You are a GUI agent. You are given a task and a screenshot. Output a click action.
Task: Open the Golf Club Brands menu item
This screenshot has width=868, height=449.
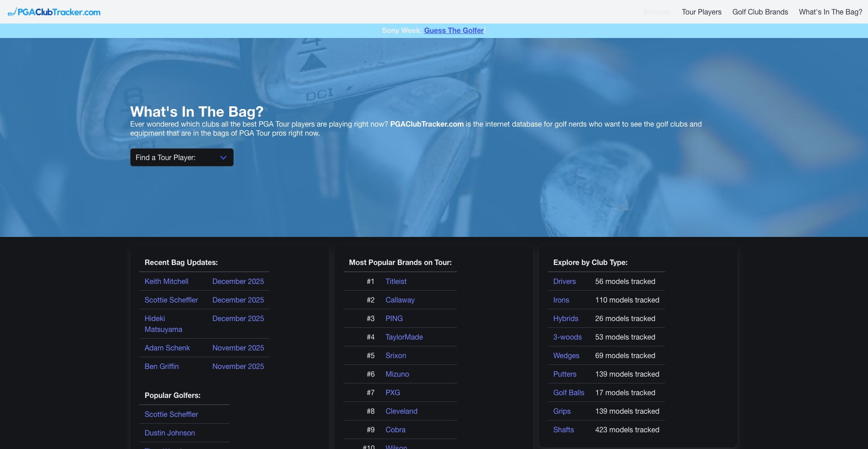pos(760,12)
